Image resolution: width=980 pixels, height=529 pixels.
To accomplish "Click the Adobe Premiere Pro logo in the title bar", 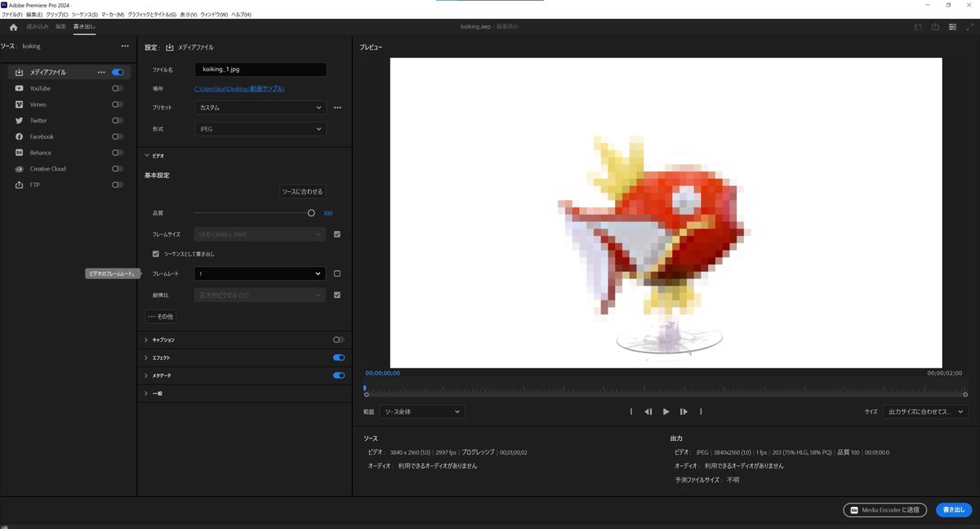I will [x=5, y=5].
